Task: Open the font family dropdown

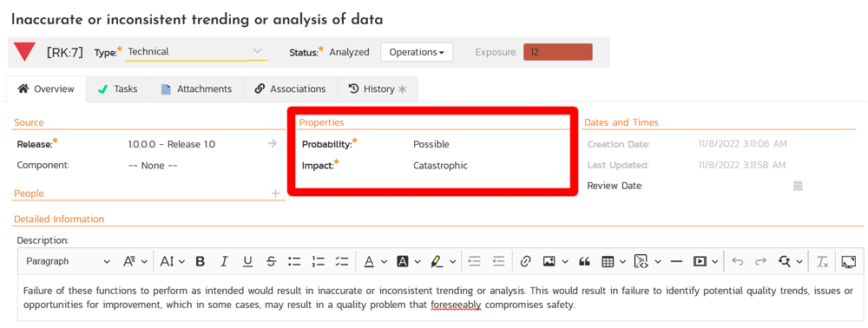Action: coord(135,262)
